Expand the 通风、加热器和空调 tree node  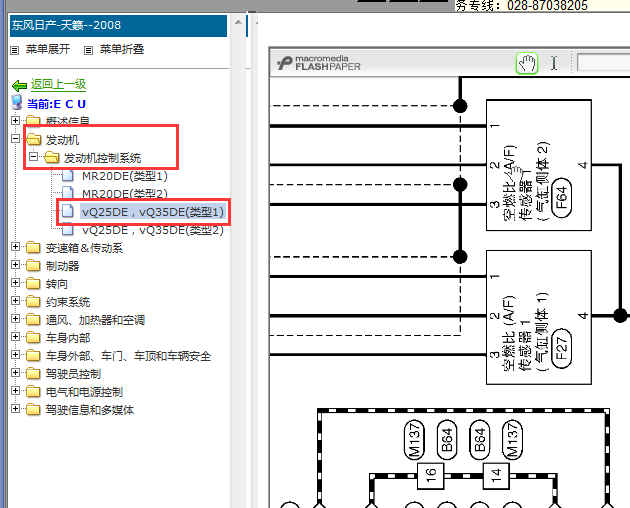[x=15, y=319]
